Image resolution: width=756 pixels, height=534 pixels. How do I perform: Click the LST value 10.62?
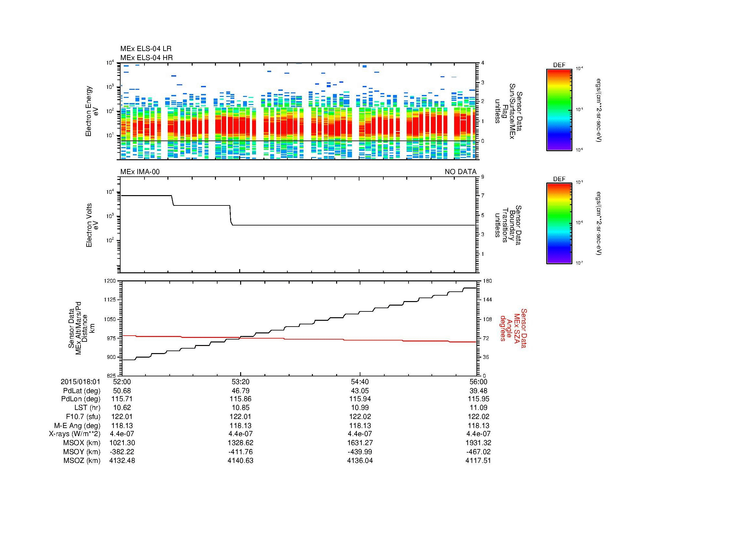[122, 408]
